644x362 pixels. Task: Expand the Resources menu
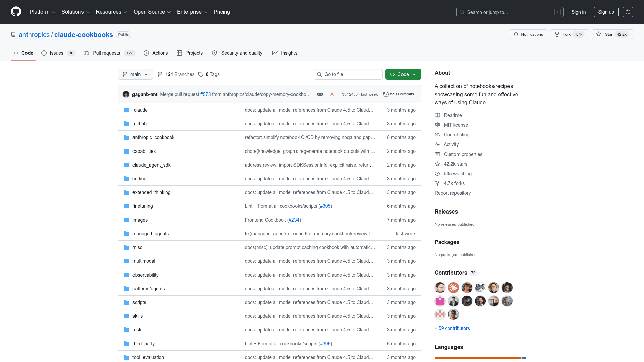[111, 12]
